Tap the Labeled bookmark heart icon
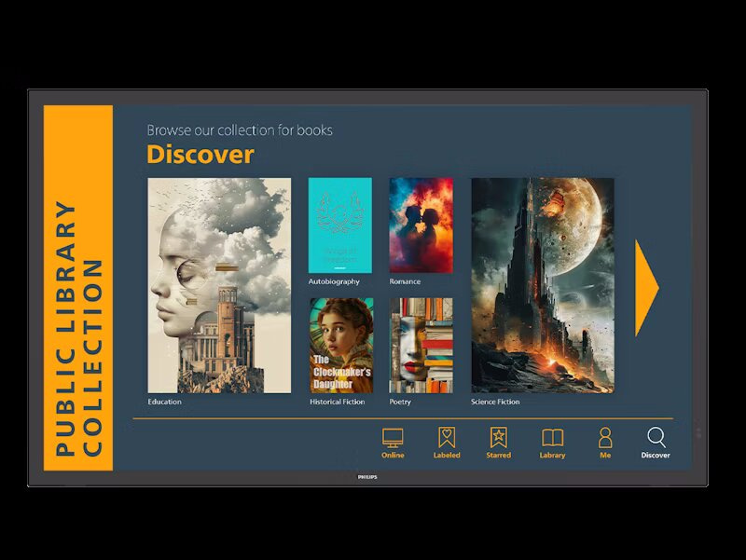The image size is (746, 560). [x=447, y=438]
